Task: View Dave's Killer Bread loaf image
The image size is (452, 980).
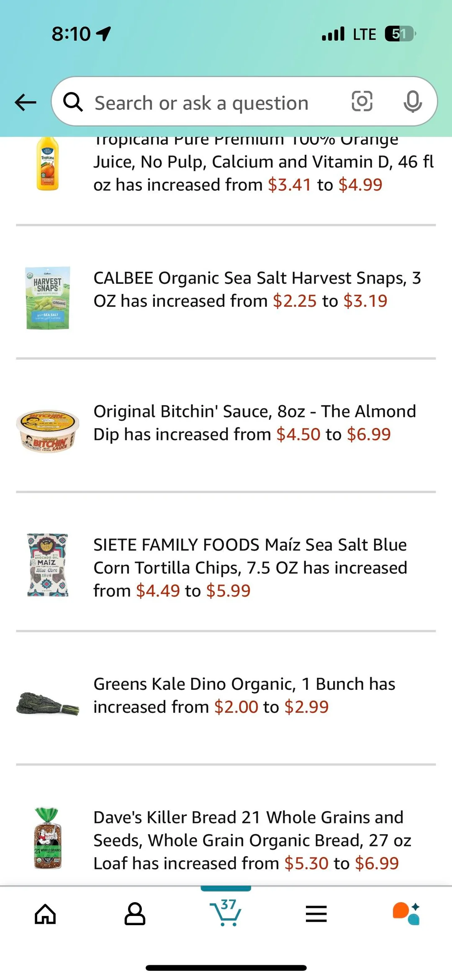Action: [x=48, y=839]
